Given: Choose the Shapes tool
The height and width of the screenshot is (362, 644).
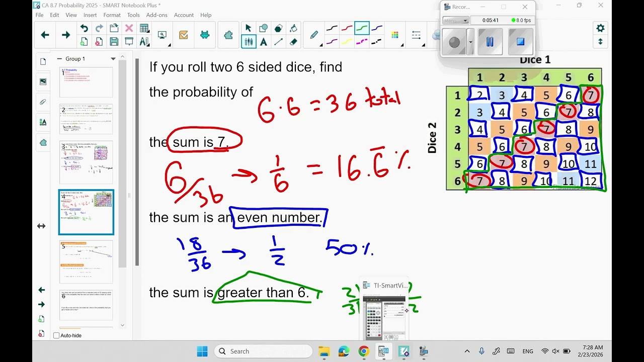Looking at the screenshot, I should click(x=263, y=28).
